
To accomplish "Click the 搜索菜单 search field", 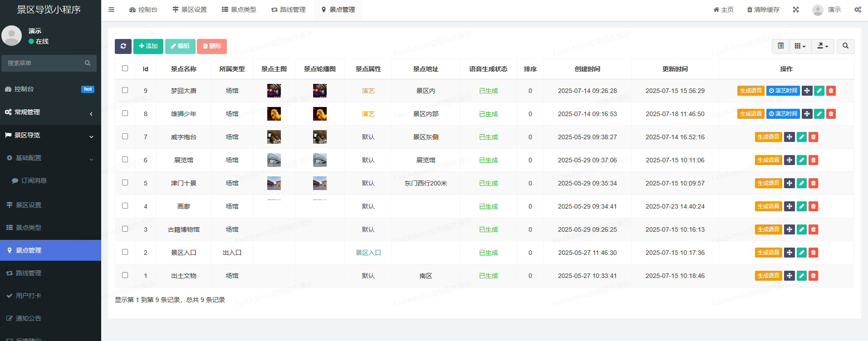I will coord(44,63).
